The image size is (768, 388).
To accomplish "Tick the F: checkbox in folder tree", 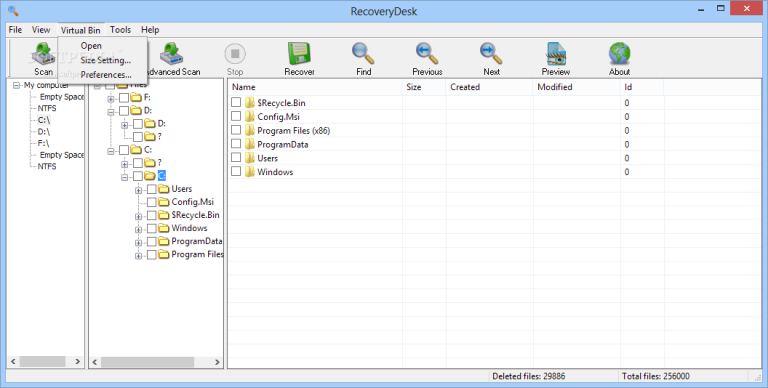I will (x=124, y=98).
